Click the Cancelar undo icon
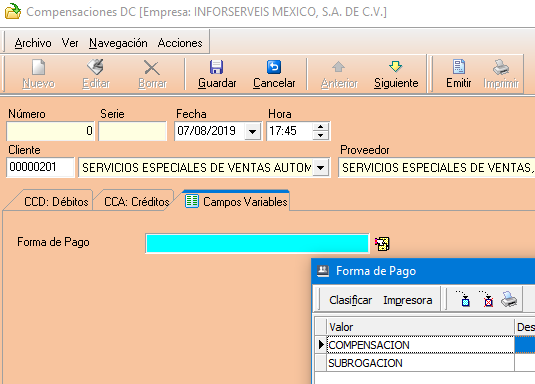The height and width of the screenshot is (384, 535). [x=274, y=67]
